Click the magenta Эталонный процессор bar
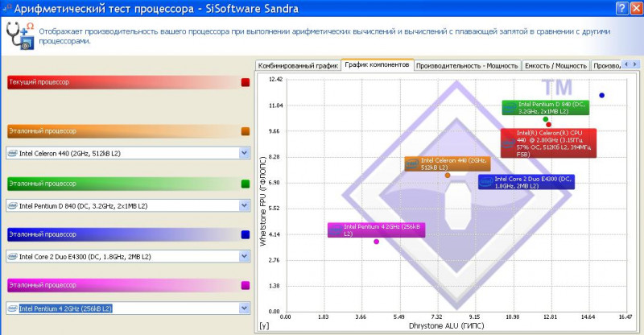This screenshot has height=335, width=644. [x=123, y=285]
